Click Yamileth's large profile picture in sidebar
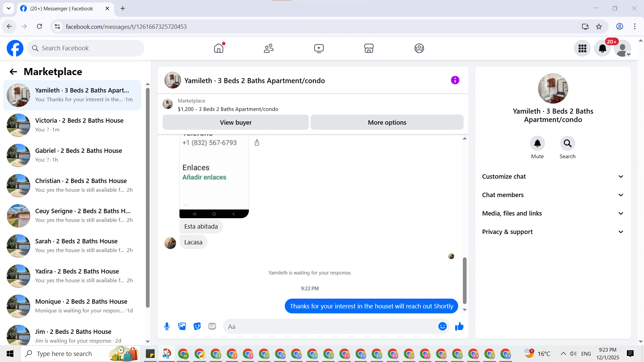The height and width of the screenshot is (362, 644). (553, 88)
